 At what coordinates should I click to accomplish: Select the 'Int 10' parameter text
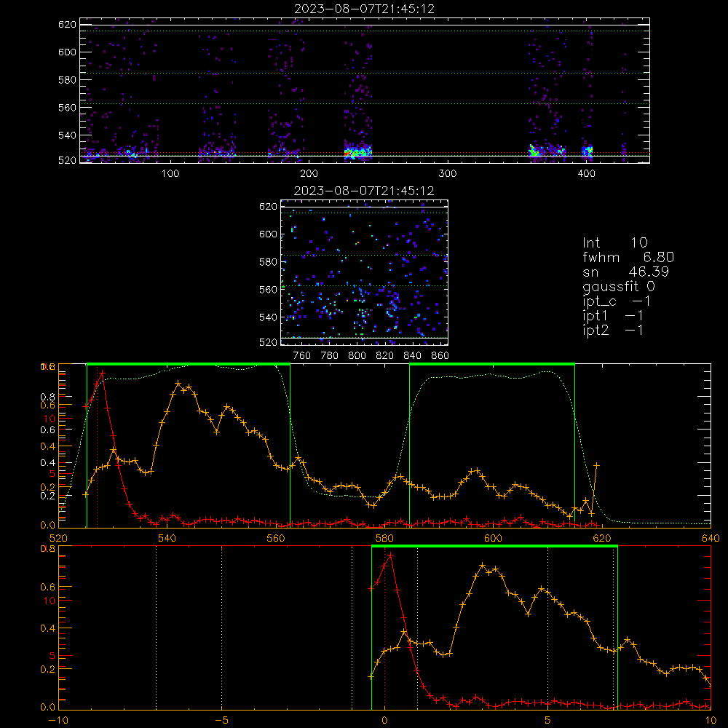614,242
